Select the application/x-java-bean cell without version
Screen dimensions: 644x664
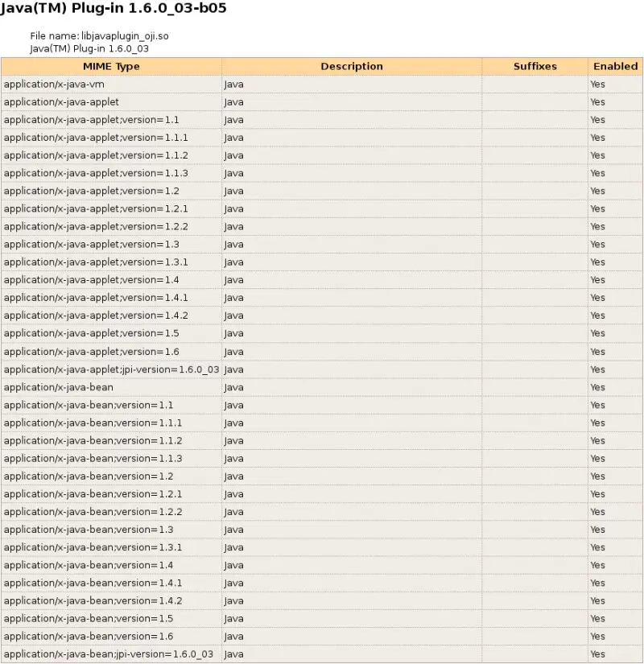click(x=111, y=387)
